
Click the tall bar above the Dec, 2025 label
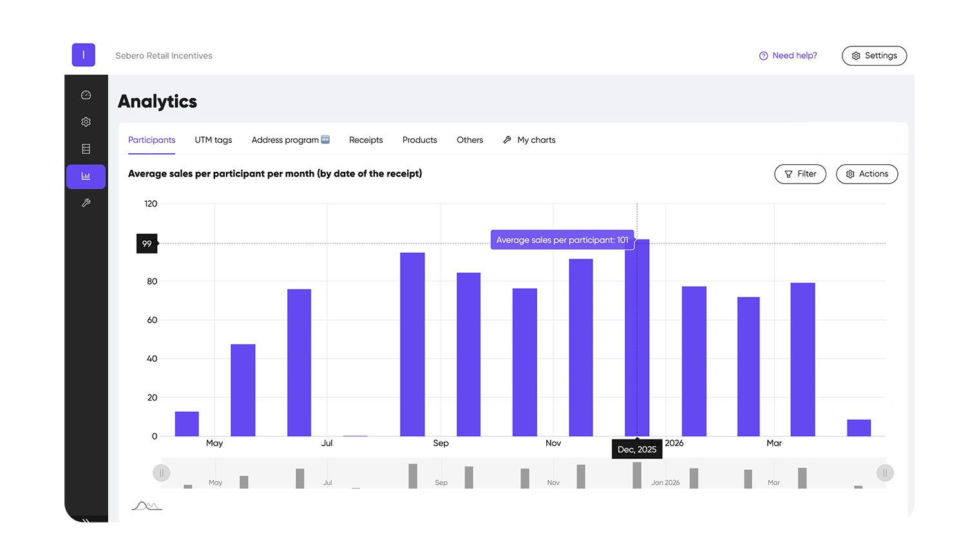pos(636,335)
